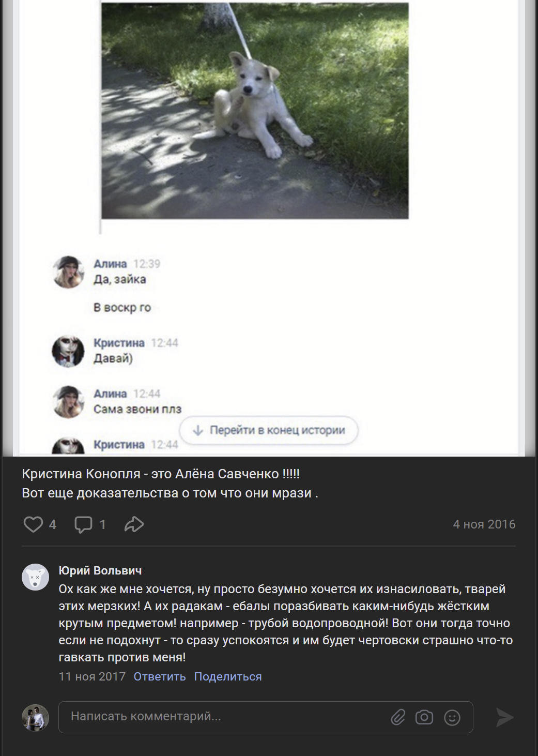Viewport: 538px width, 756px height.
Task: Click the 11 ноя 2017 comment date
Action: pyautogui.click(x=92, y=676)
